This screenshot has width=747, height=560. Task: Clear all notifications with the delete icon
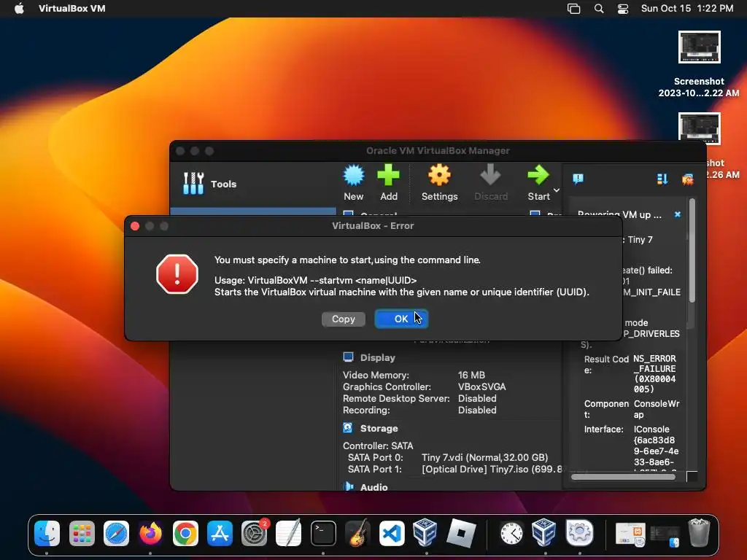coord(687,179)
